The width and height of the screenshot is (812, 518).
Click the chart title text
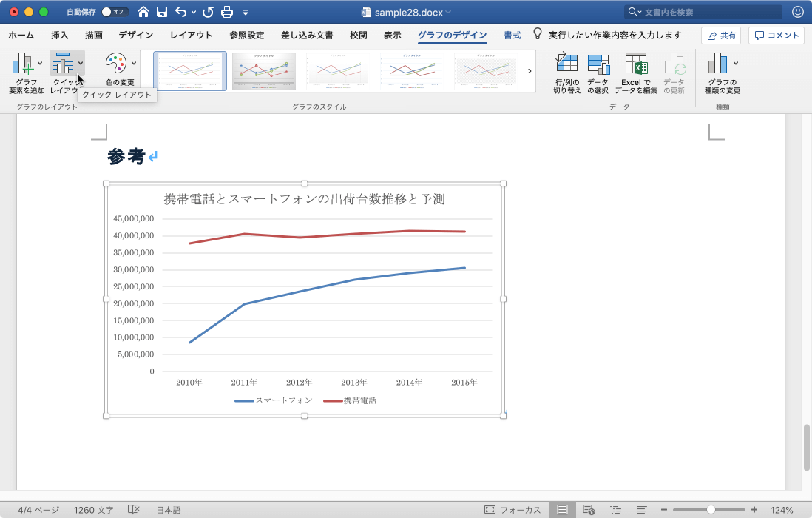pyautogui.click(x=305, y=199)
